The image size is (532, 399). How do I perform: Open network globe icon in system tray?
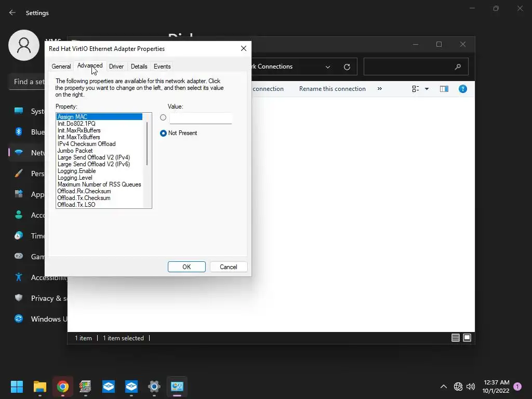click(x=458, y=387)
